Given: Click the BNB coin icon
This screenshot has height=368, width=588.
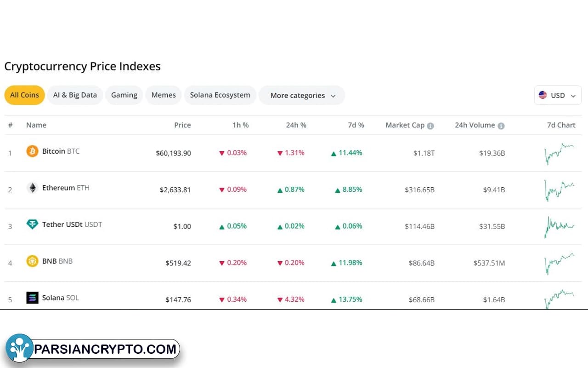Looking at the screenshot, I should (32, 261).
